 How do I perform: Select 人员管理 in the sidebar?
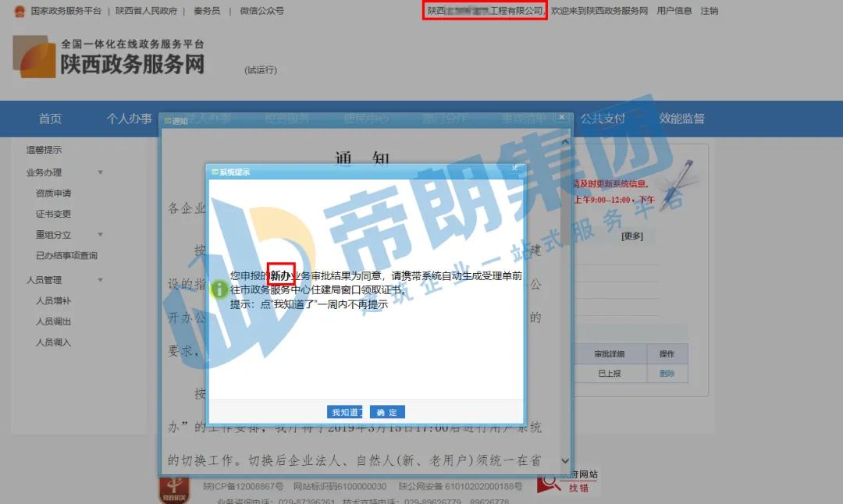click(44, 280)
